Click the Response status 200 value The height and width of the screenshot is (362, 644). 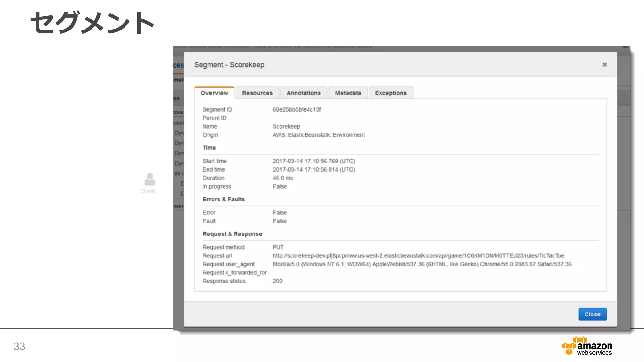277,281
